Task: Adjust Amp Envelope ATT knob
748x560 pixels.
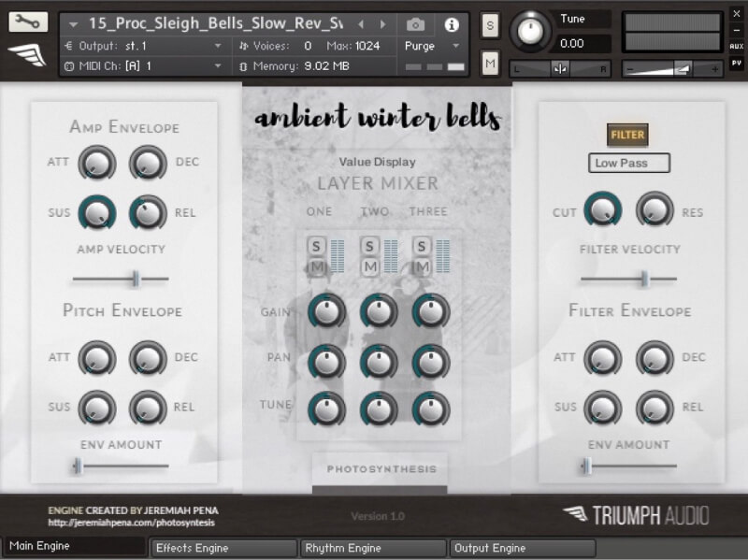Action: coord(97,163)
